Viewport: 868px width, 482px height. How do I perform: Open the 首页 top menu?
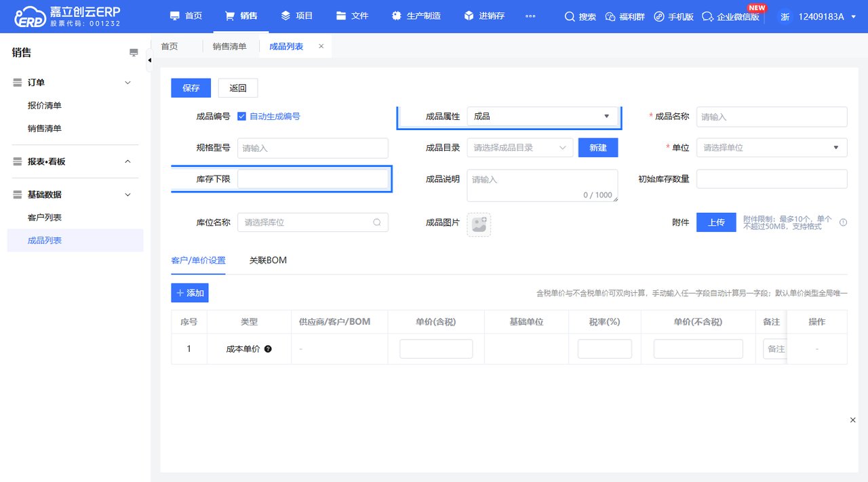pyautogui.click(x=186, y=16)
